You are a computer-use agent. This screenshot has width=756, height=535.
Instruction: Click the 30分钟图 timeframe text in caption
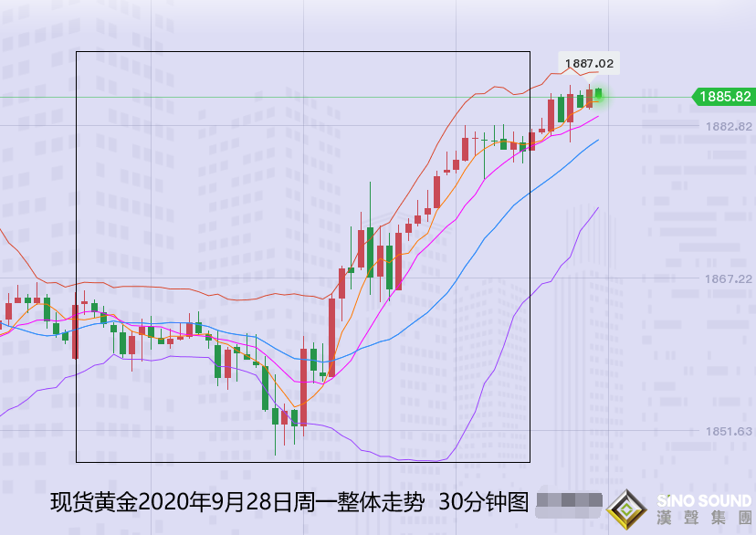coord(484,502)
